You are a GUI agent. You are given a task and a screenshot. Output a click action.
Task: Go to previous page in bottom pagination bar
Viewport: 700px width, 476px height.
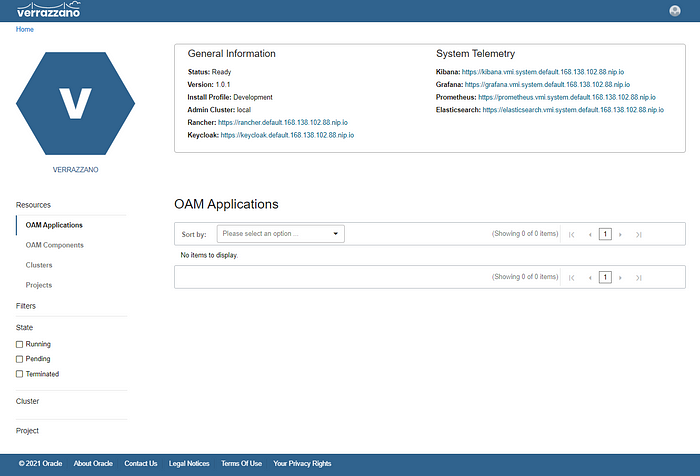pyautogui.click(x=590, y=278)
